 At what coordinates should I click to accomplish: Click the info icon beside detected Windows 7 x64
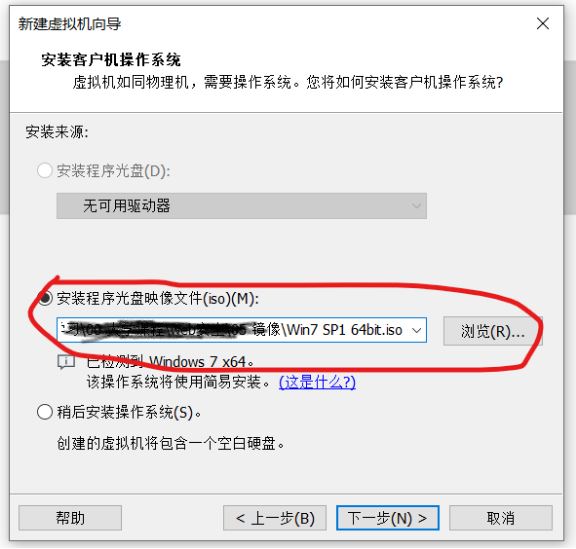point(66,362)
